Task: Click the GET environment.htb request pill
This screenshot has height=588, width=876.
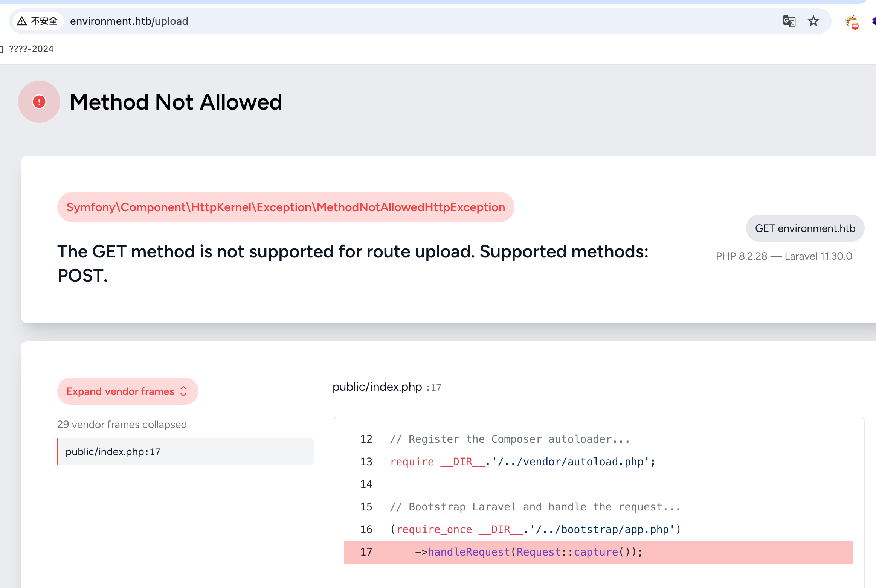Action: [805, 228]
